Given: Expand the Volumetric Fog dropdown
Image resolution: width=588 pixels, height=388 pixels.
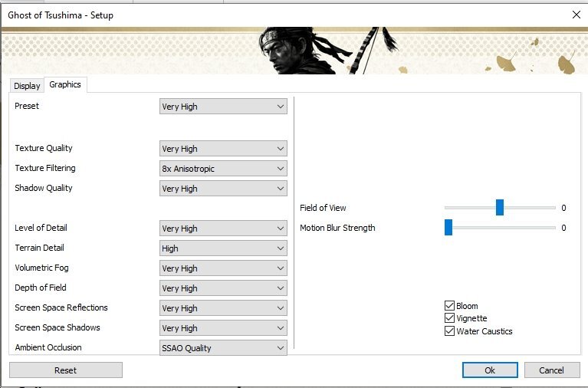Looking at the screenshot, I should point(223,268).
